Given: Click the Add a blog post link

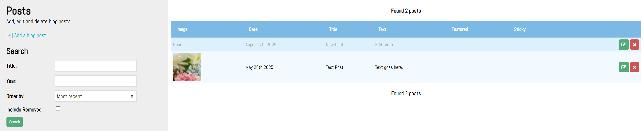Looking at the screenshot, I should coord(26,35).
